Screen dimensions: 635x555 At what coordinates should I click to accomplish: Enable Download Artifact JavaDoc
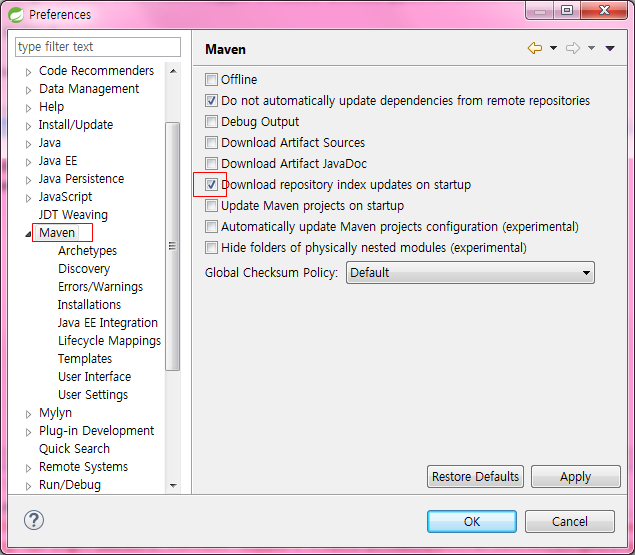coord(211,164)
